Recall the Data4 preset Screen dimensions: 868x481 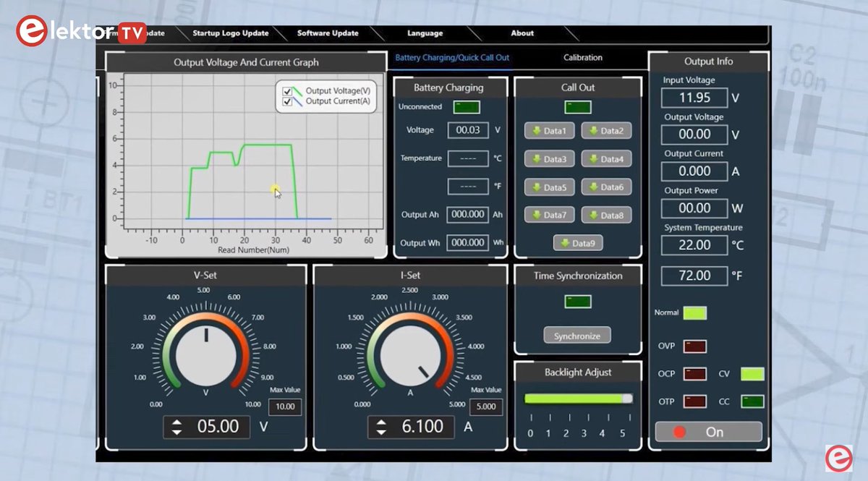(606, 159)
